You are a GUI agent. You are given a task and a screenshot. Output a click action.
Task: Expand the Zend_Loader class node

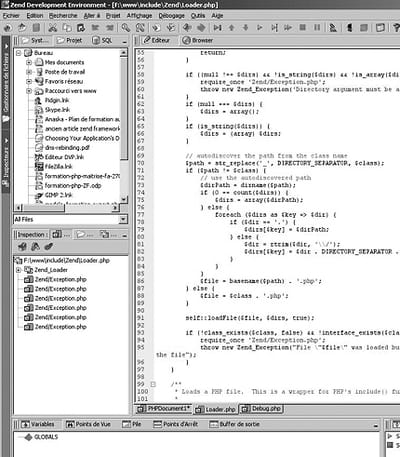[x=19, y=270]
